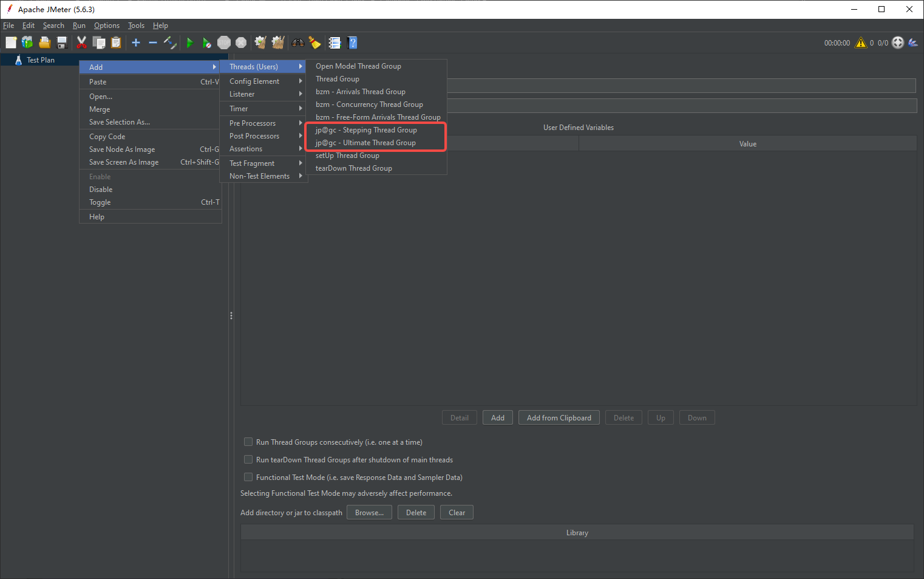Screen dimensions: 924x579
Task: Open the Tools menu
Action: point(136,26)
